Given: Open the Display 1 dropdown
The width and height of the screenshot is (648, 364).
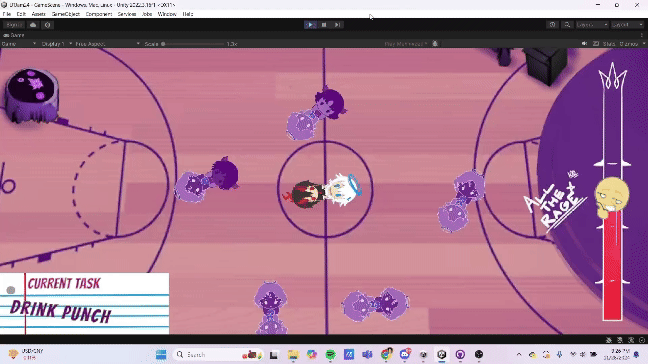Looking at the screenshot, I should pyautogui.click(x=57, y=44).
